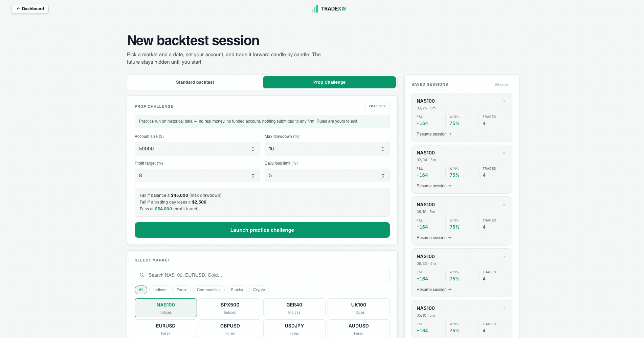Image resolution: width=644 pixels, height=338 pixels.
Task: Resume session for NAS100 06/30
Action: 434,290
